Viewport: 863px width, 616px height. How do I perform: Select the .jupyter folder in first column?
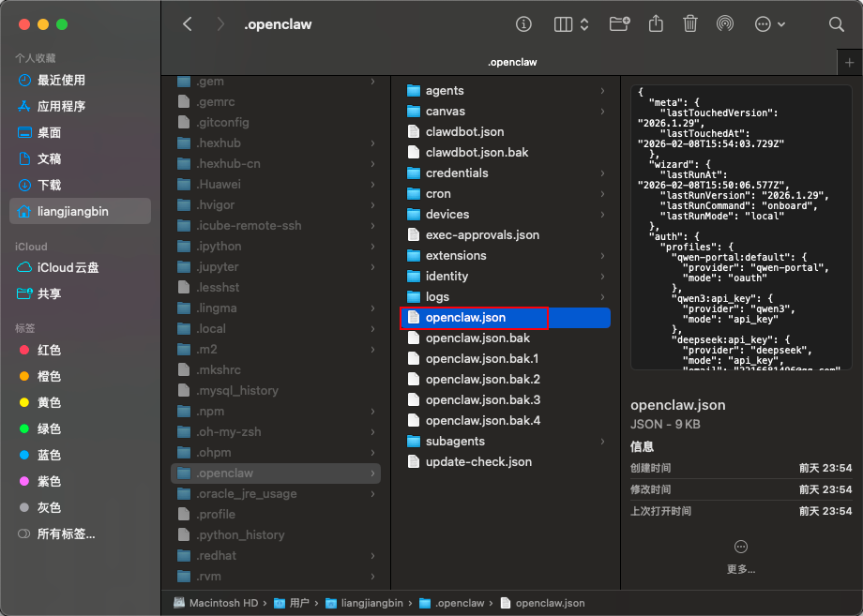pos(276,267)
